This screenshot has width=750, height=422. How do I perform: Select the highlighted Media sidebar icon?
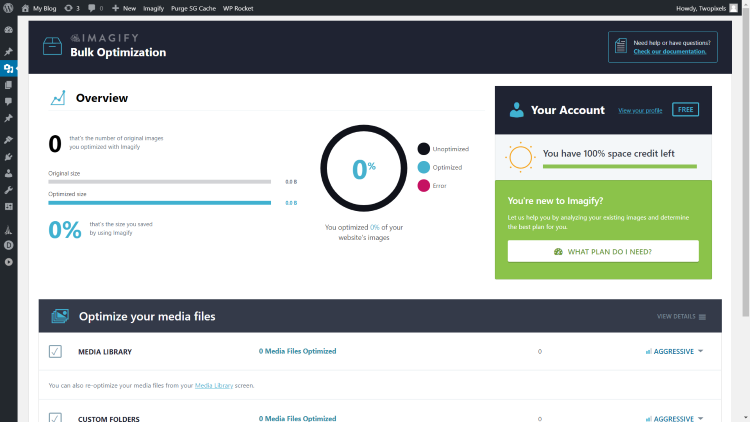click(x=9, y=68)
